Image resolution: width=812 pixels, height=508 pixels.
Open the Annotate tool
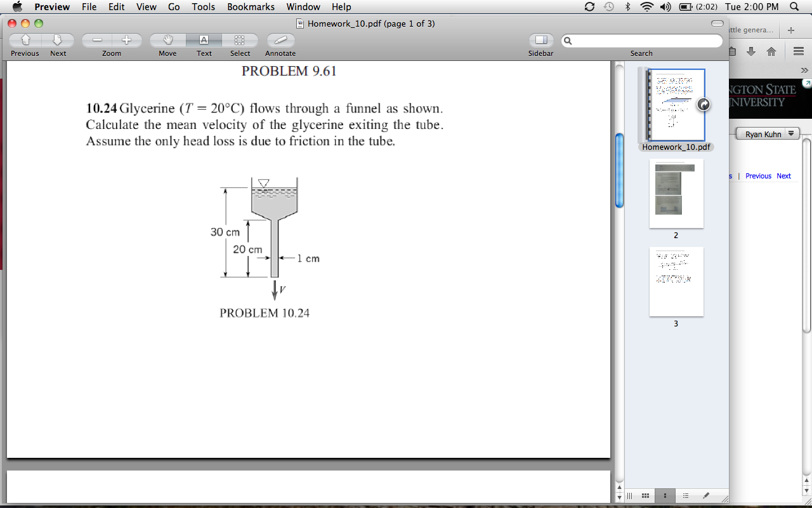280,39
